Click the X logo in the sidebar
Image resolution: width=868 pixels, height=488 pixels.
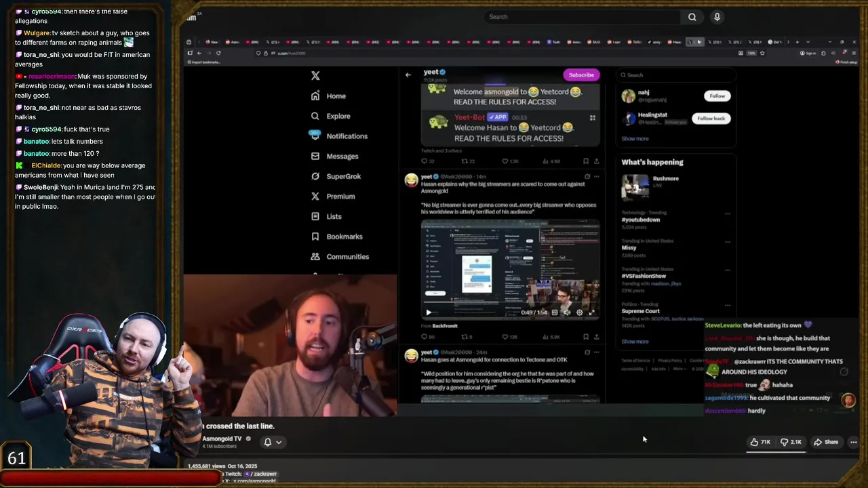(315, 76)
